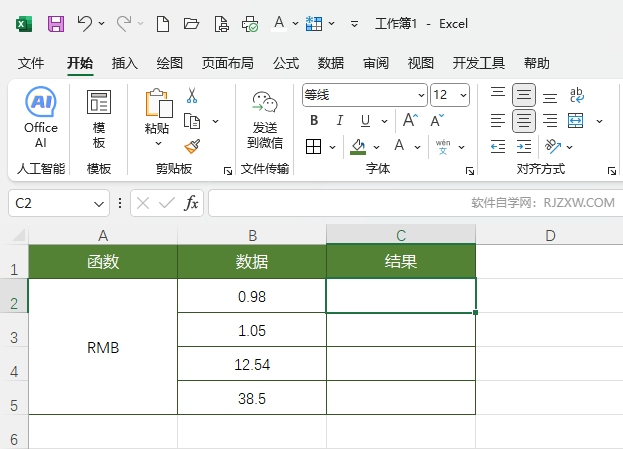Toggle underline formatting U
The height and width of the screenshot is (449, 623).
point(365,120)
